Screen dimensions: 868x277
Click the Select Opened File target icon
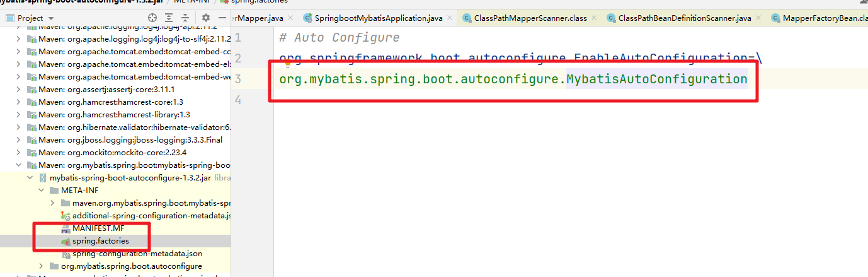click(152, 18)
